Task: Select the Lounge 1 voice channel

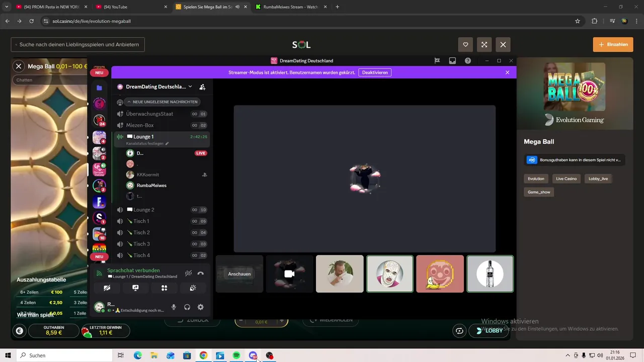Action: [163, 139]
